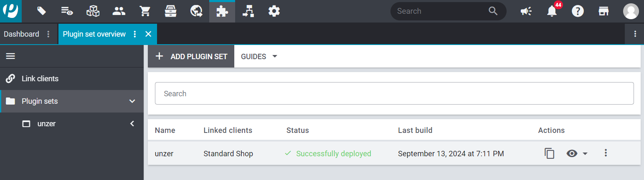This screenshot has height=180, width=644.
Task: Click the CRM people icon
Action: (119, 11)
